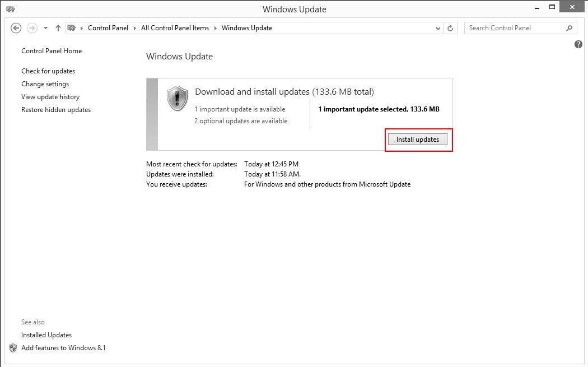Viewport: 588px width, 367px height.
Task: Expand the chevron after Control Panel breadcrumb
Action: pos(134,28)
